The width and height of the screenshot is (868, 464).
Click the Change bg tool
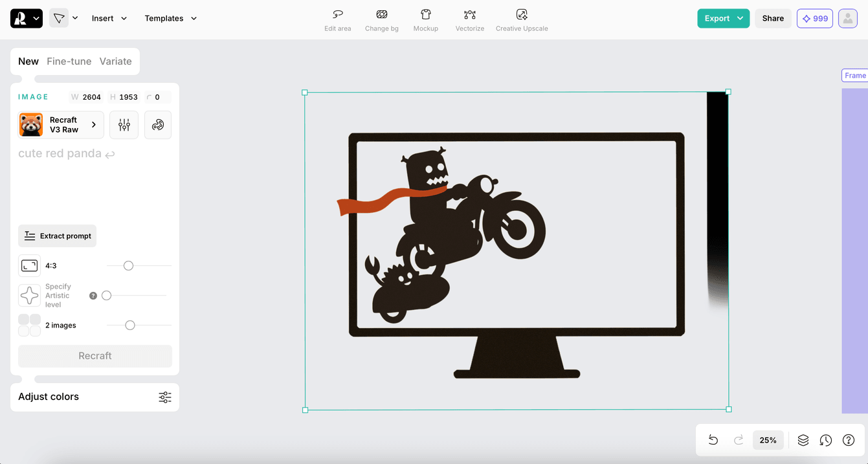381,20
